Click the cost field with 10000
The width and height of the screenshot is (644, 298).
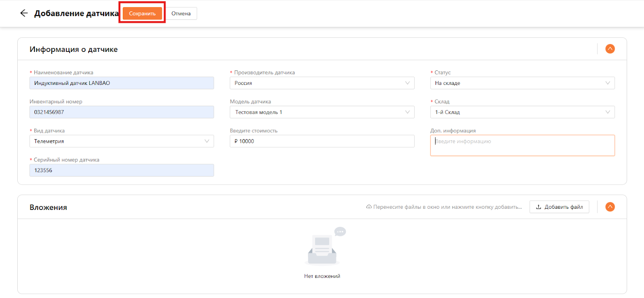pos(322,141)
